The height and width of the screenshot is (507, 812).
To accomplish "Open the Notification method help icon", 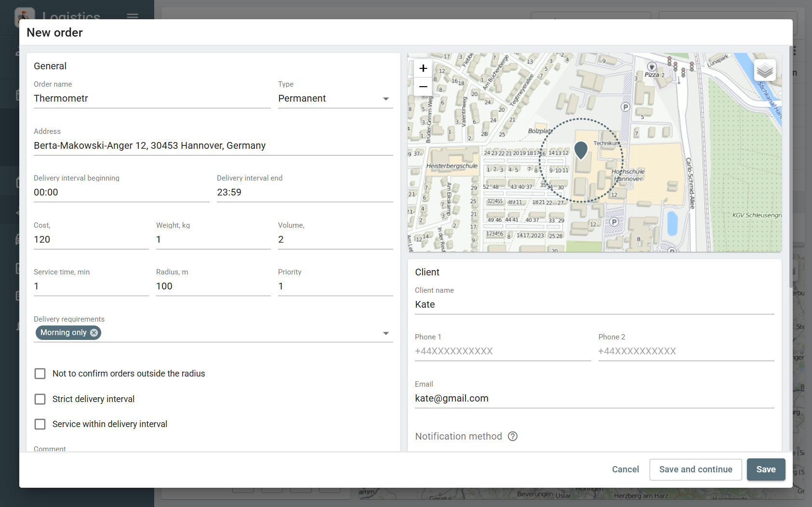I will (513, 436).
